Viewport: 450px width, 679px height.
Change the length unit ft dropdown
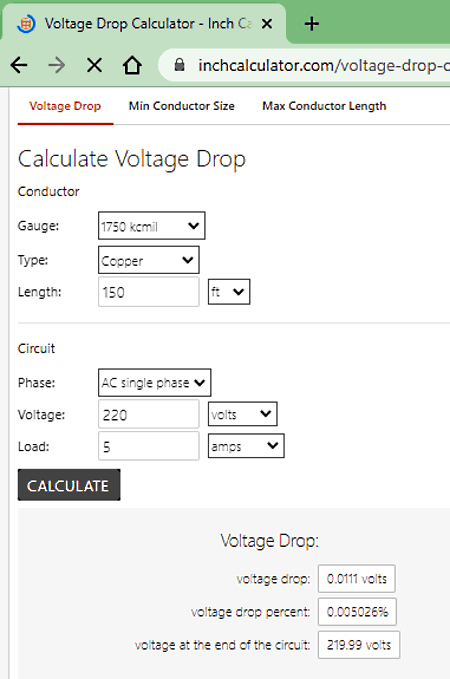229,292
